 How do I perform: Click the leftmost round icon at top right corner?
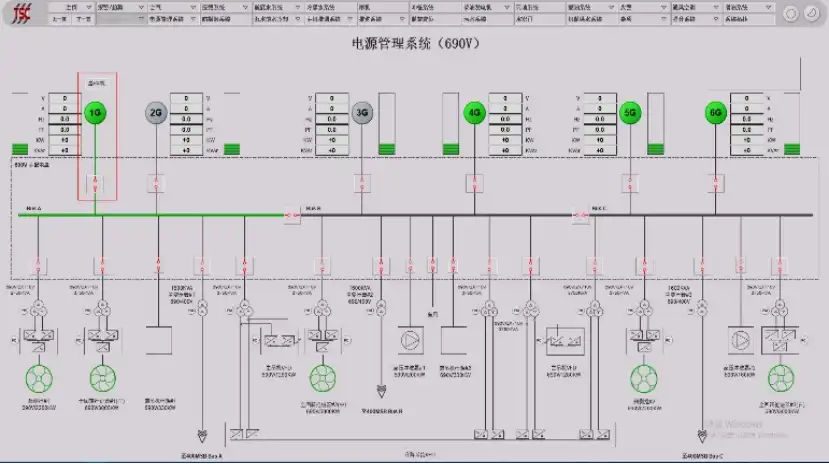tap(789, 13)
